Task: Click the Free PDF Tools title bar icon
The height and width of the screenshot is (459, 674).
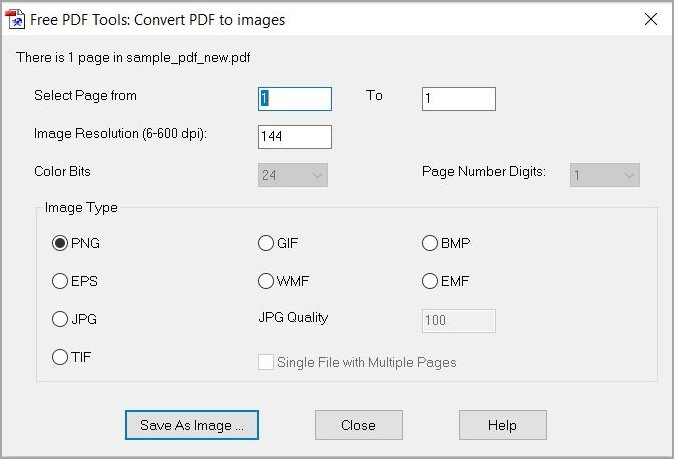Action: pyautogui.click(x=16, y=18)
